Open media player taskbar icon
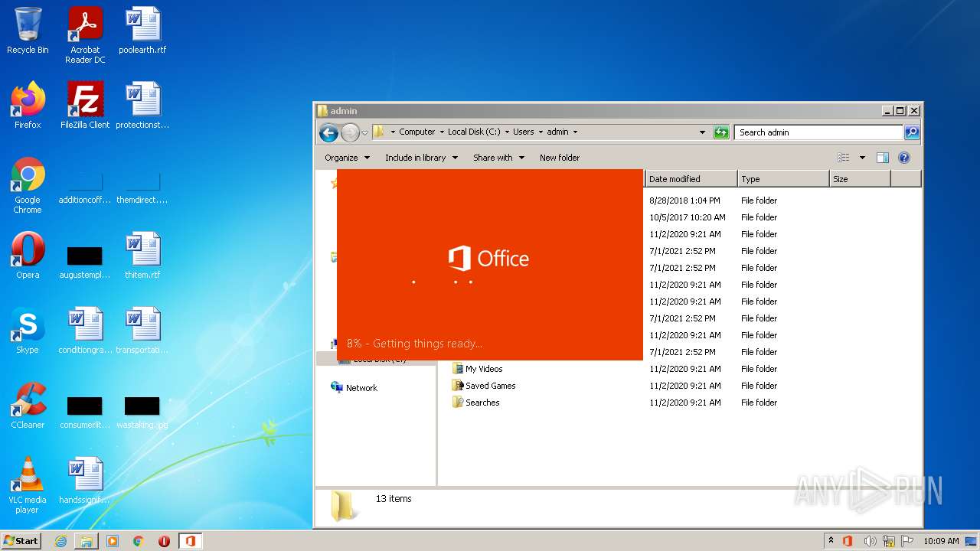This screenshot has height=551, width=980. [x=113, y=541]
